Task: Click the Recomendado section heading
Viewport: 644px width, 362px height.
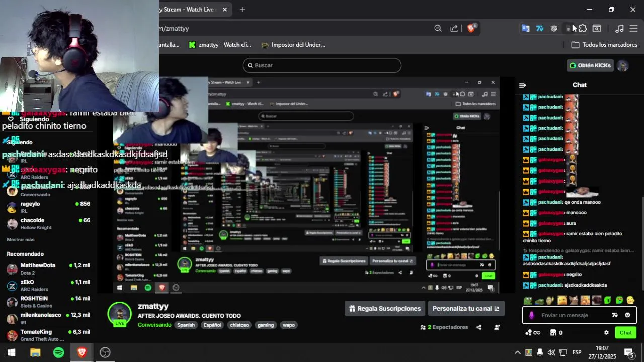Action: pyautogui.click(x=25, y=254)
